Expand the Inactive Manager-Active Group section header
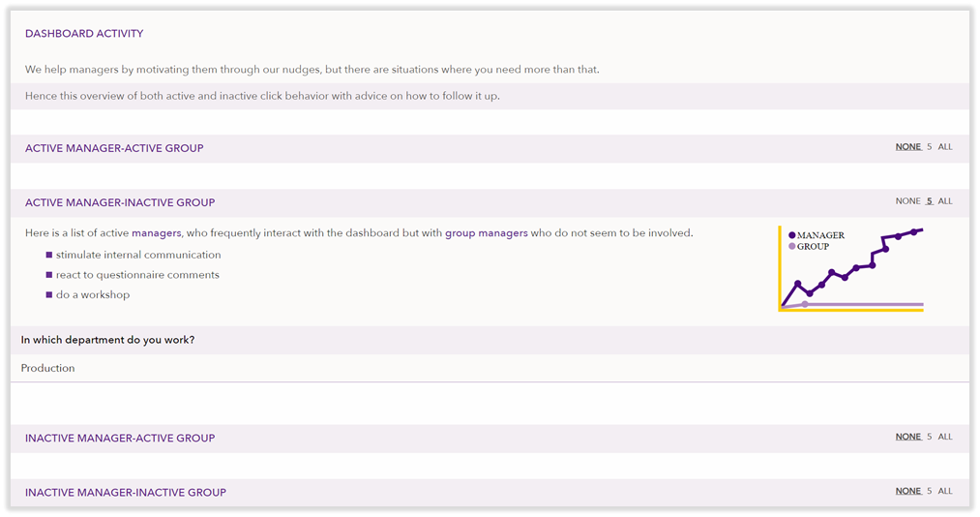Image resolution: width=980 pixels, height=517 pixels. tap(120, 438)
